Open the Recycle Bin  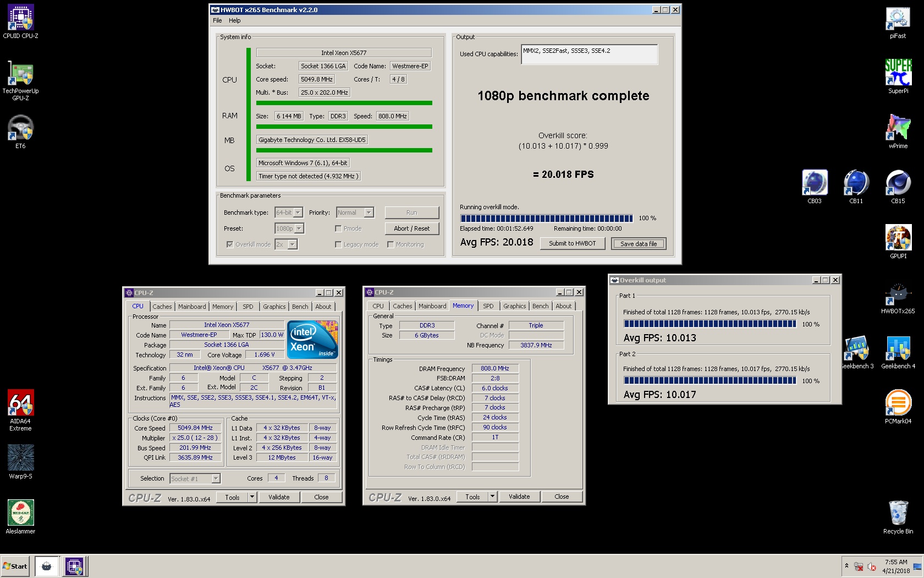coord(898,517)
